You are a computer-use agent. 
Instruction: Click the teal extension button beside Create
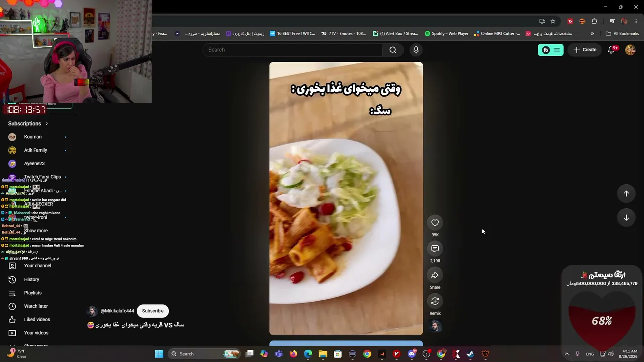pos(551,50)
